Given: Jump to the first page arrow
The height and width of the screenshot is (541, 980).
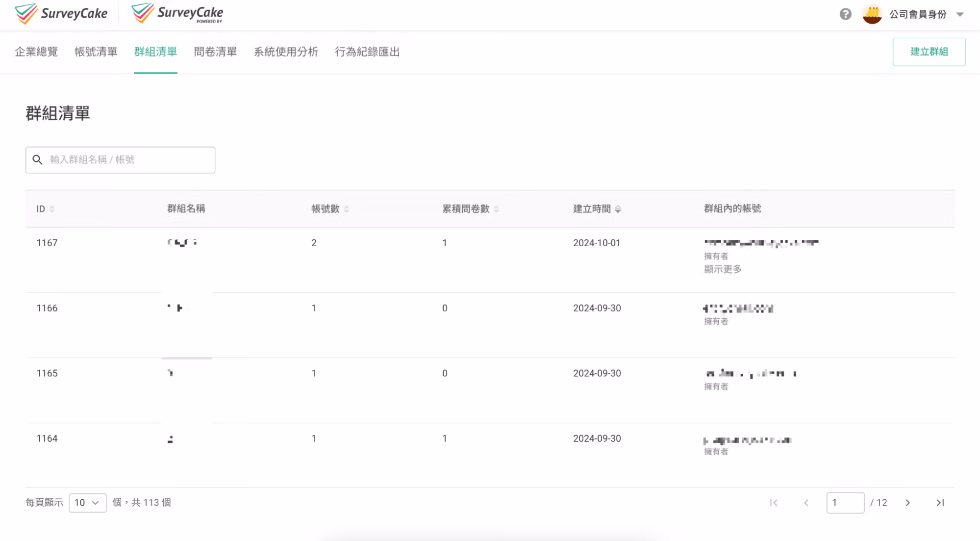Looking at the screenshot, I should coord(774,503).
